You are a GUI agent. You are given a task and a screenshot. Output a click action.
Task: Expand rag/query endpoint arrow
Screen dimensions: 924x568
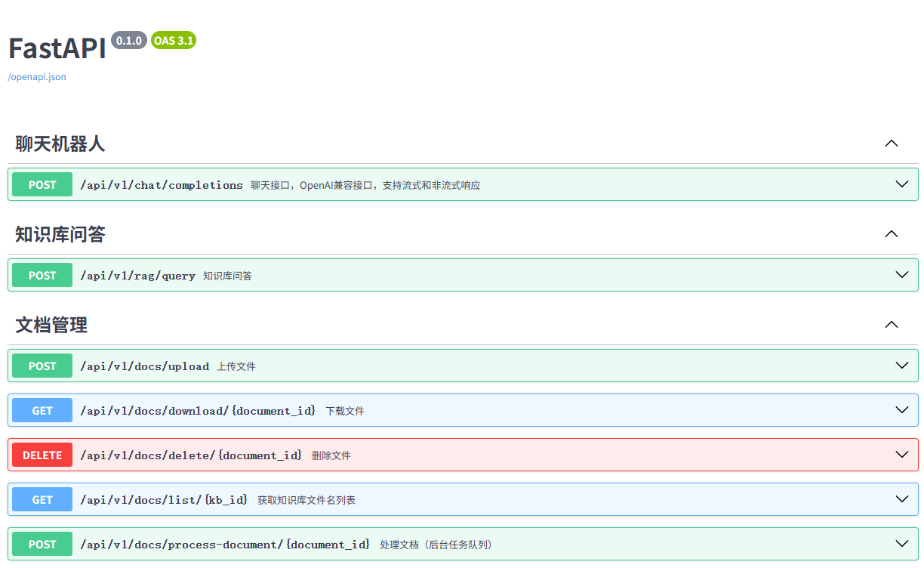(901, 275)
